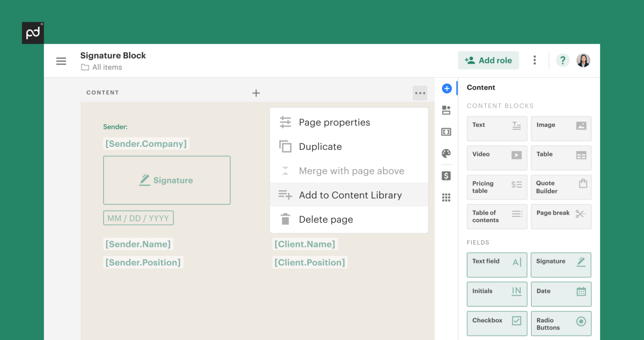This screenshot has height=340, width=644.
Task: Open the recipients sidebar icon
Action: click(446, 110)
